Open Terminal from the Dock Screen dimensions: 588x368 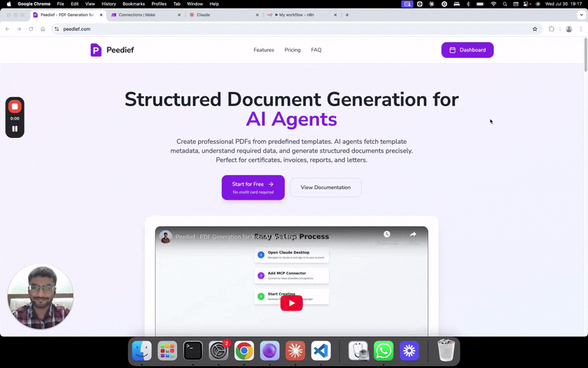pyautogui.click(x=193, y=351)
